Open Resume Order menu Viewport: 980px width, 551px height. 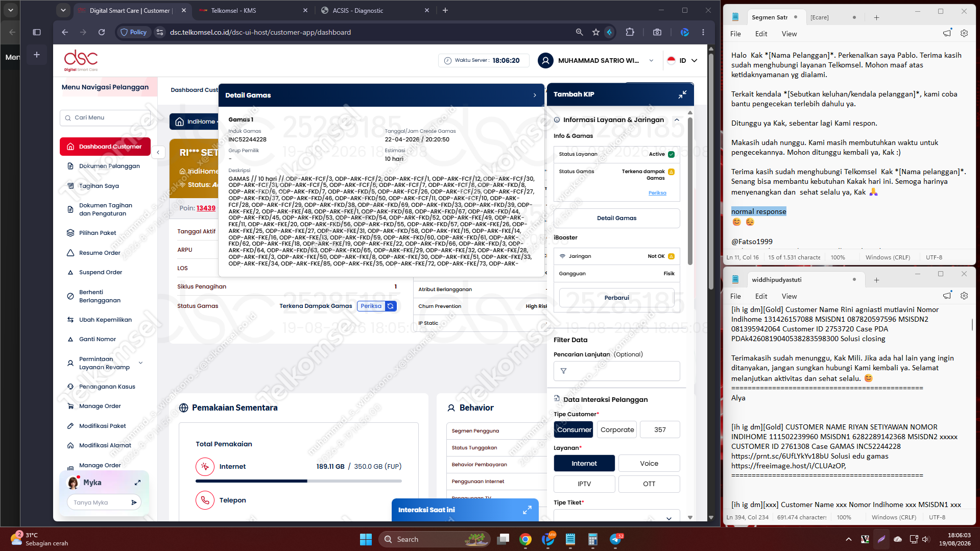point(100,253)
